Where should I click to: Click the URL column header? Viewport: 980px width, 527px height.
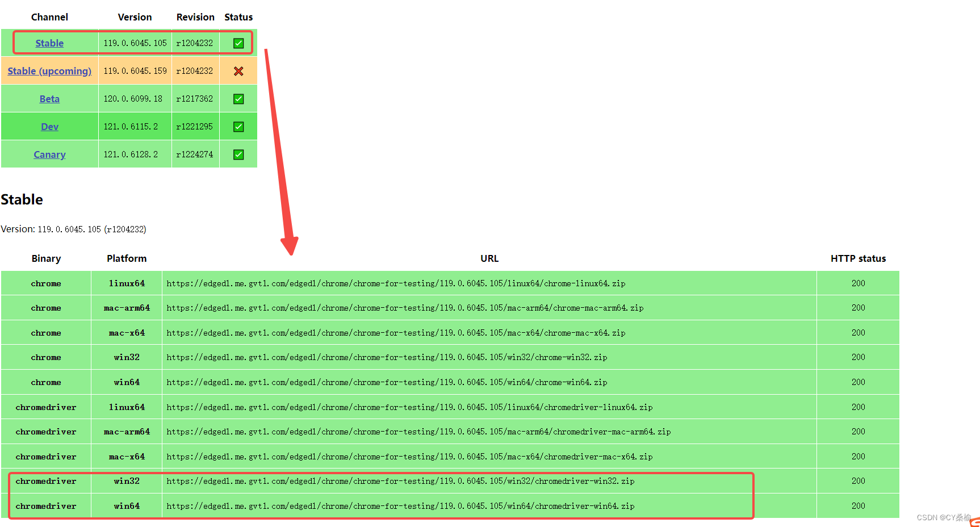[489, 258]
